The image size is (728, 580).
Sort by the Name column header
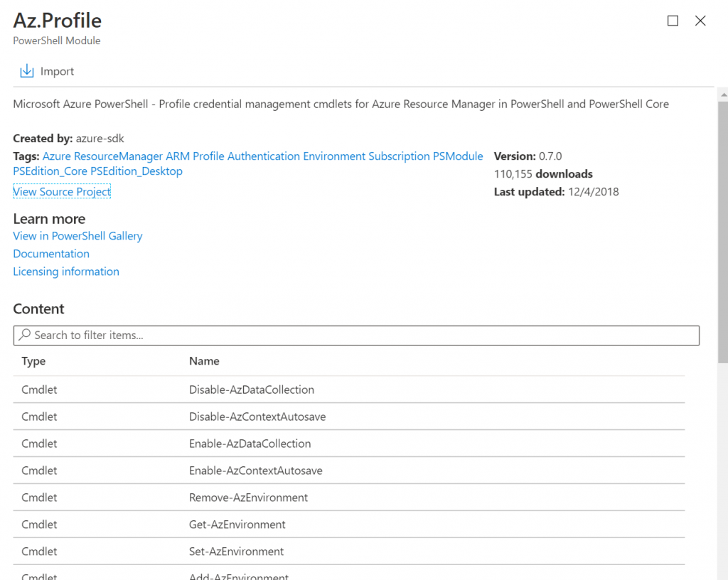click(204, 361)
